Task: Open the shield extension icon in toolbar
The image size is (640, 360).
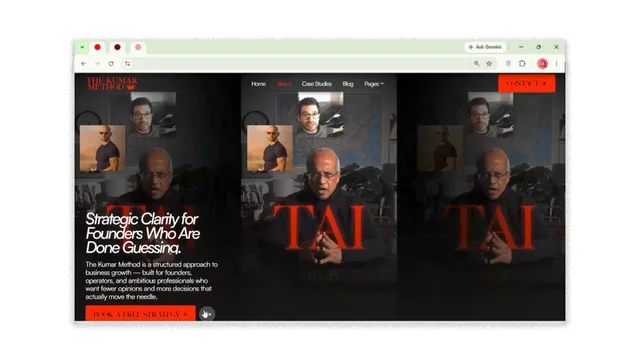Action: pos(508,64)
